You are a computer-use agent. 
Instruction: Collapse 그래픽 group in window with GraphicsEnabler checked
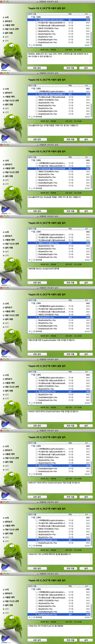[x=32, y=17]
